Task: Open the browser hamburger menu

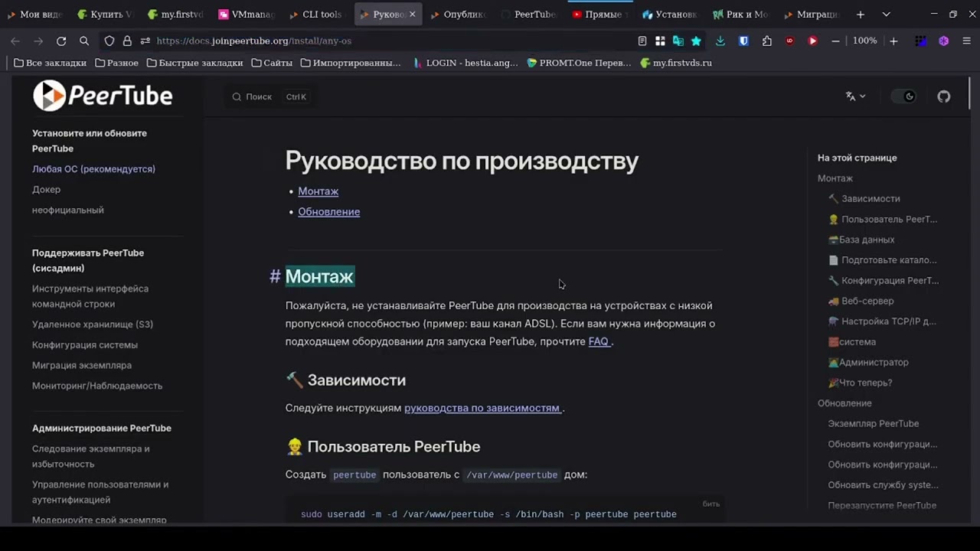Action: tap(967, 41)
